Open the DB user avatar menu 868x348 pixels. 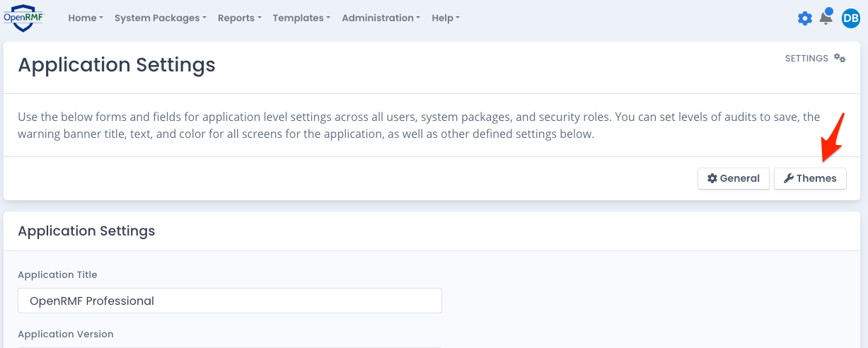(850, 18)
